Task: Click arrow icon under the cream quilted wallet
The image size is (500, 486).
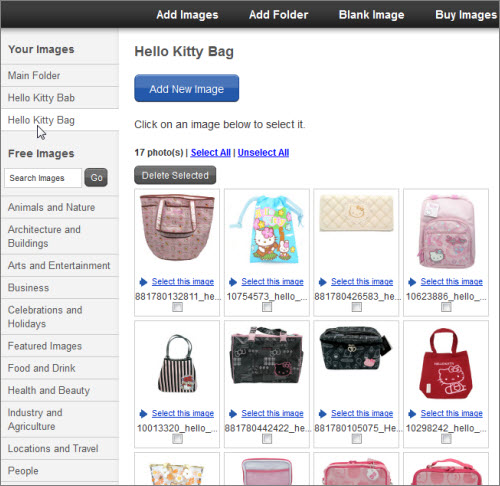Action: tap(322, 282)
